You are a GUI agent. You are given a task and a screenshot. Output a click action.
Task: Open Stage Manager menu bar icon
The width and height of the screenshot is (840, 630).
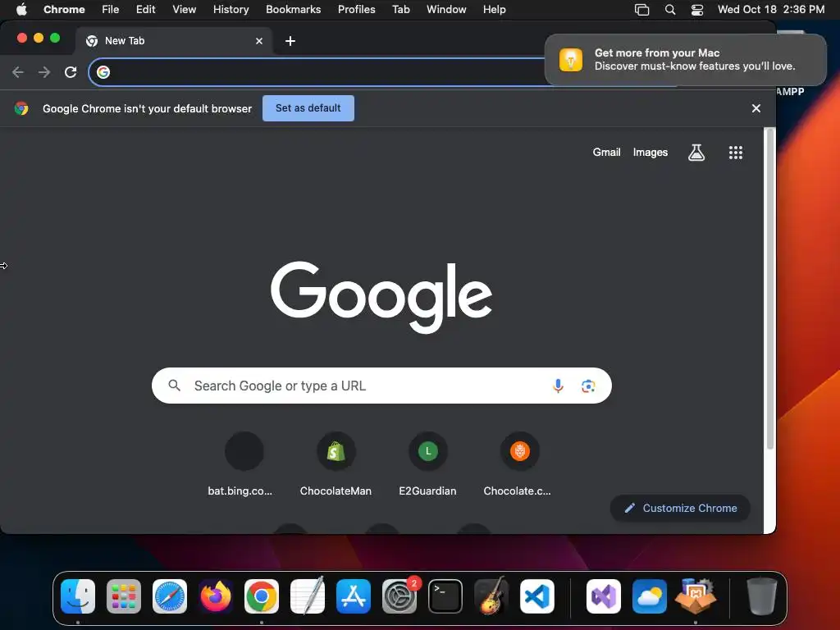pyautogui.click(x=641, y=10)
